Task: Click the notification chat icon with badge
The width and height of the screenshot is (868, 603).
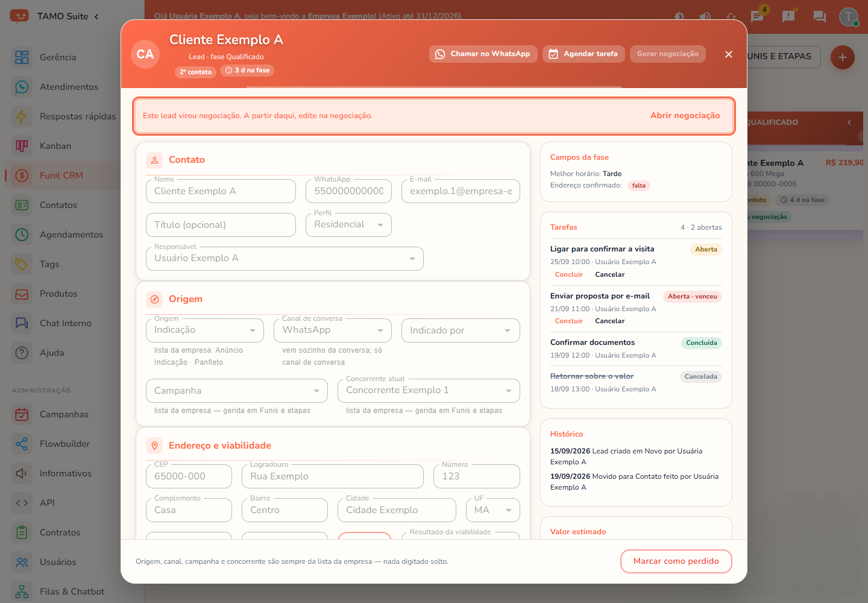Action: (x=758, y=16)
